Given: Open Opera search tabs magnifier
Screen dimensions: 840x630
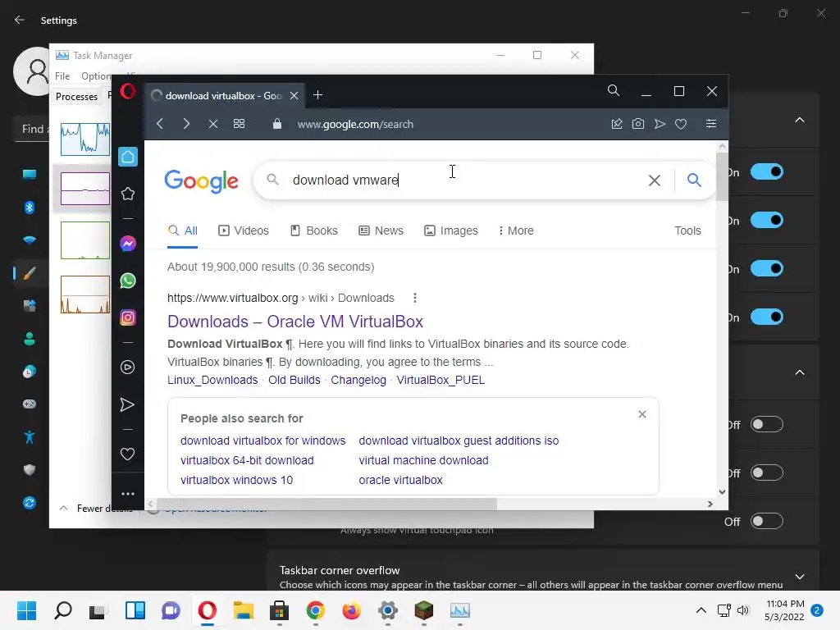Looking at the screenshot, I should tap(614, 90).
